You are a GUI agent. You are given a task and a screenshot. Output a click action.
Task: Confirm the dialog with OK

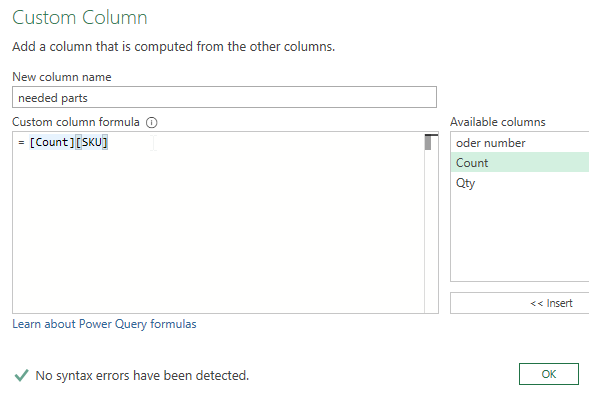[548, 374]
